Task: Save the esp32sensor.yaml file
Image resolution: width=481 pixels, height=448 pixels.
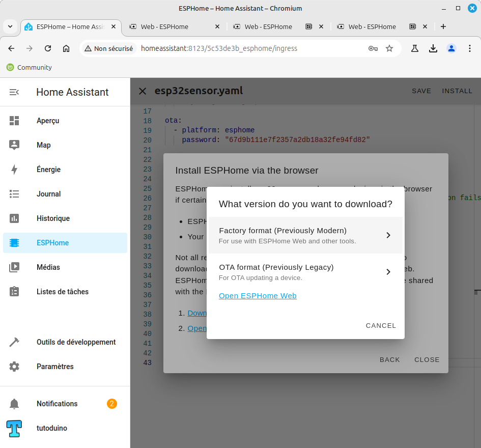Action: coord(421,91)
